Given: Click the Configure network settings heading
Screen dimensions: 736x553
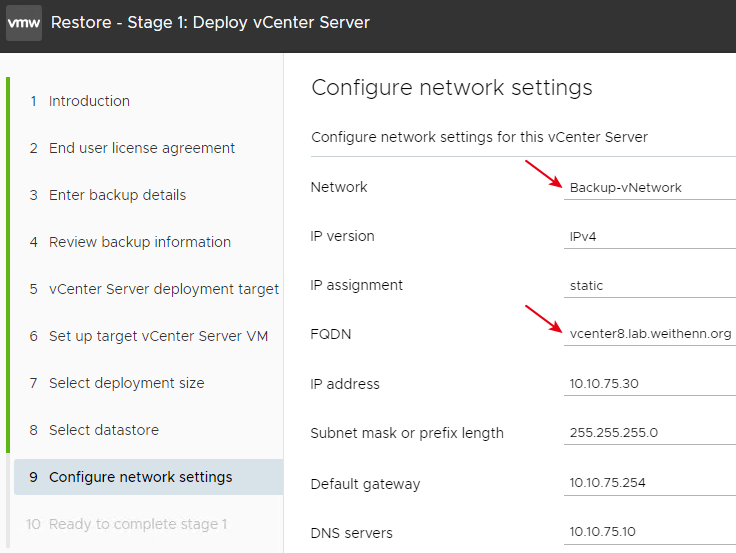Looking at the screenshot, I should 452,88.
